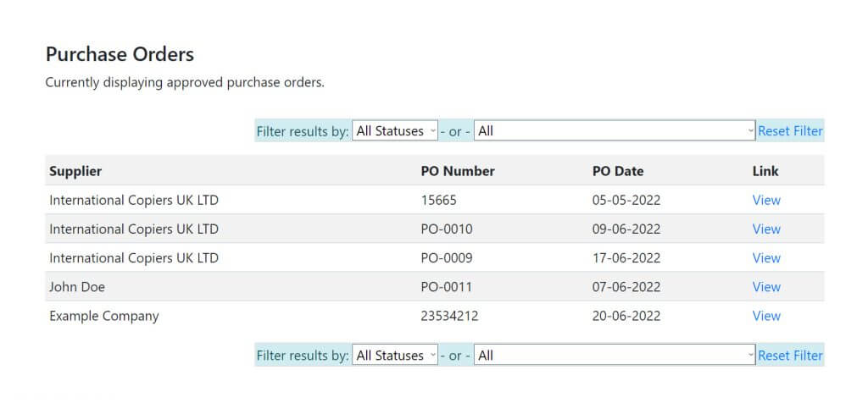This screenshot has width=868, height=403.
Task: Expand the bottom All supplier dropdown
Action: tap(615, 356)
